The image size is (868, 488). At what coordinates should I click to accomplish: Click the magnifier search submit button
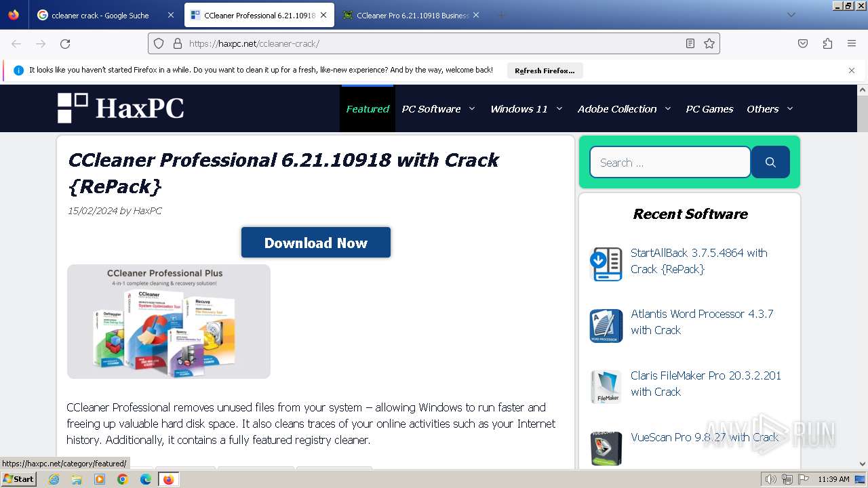[x=770, y=162]
